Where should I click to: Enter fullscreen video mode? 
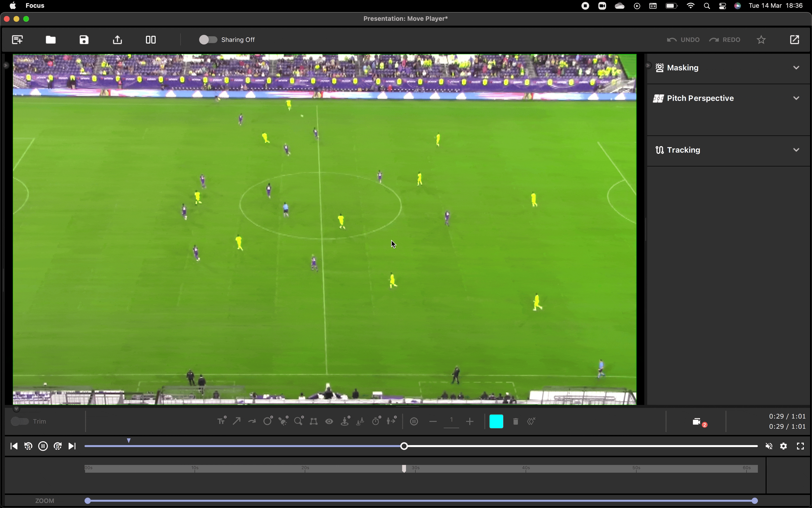800,446
